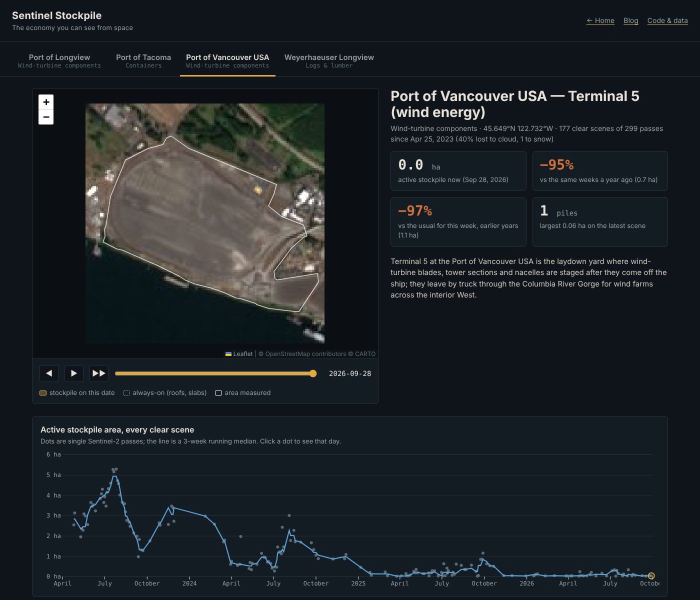The image size is (700, 600).
Task: Click the '2024' x-axis label
Action: [189, 583]
